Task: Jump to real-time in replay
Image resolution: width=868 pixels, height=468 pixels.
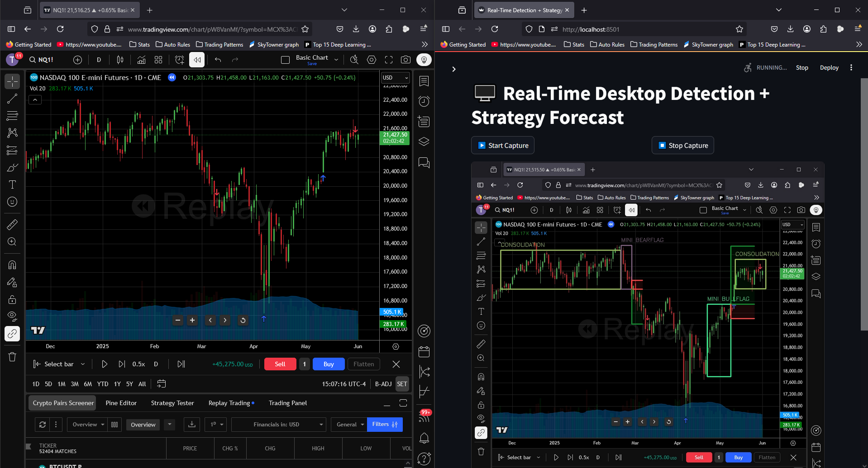Action: click(181, 364)
